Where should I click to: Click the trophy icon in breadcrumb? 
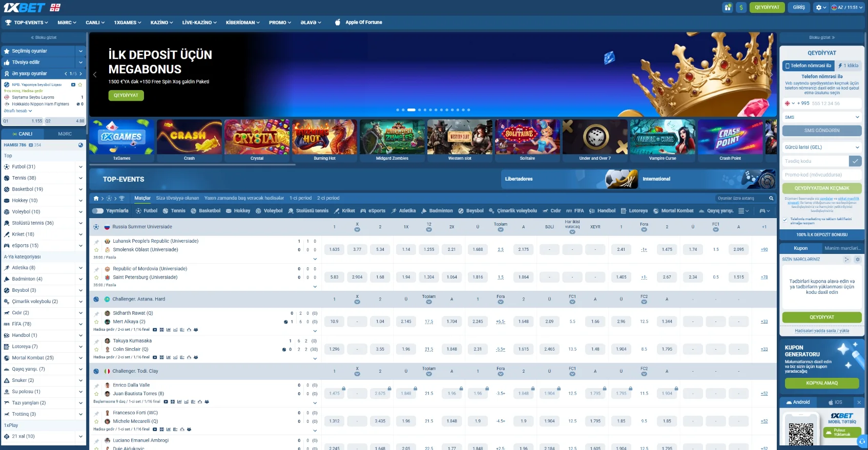coord(122,198)
